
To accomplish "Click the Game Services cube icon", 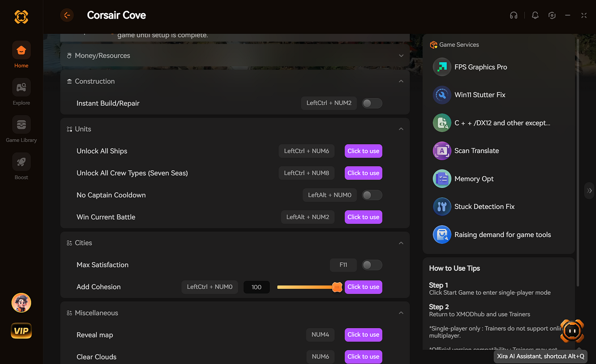I will pos(433,45).
